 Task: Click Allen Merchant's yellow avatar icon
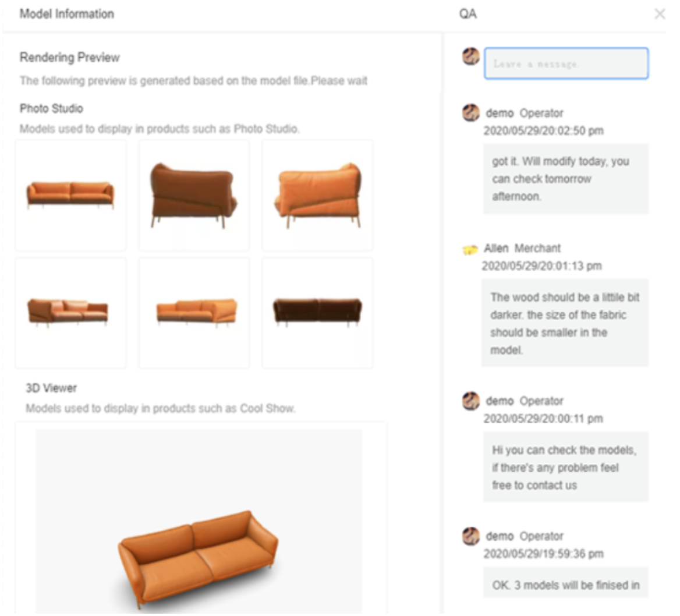click(470, 250)
